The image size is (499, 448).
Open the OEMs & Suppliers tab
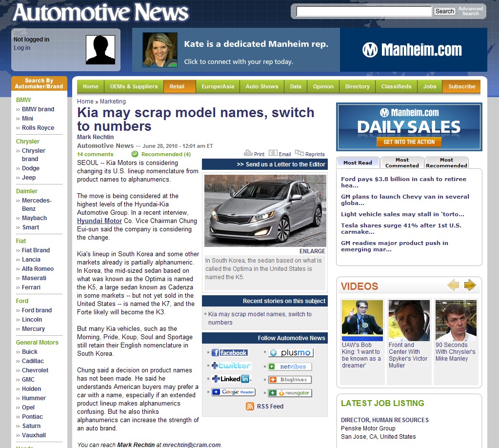click(x=134, y=86)
